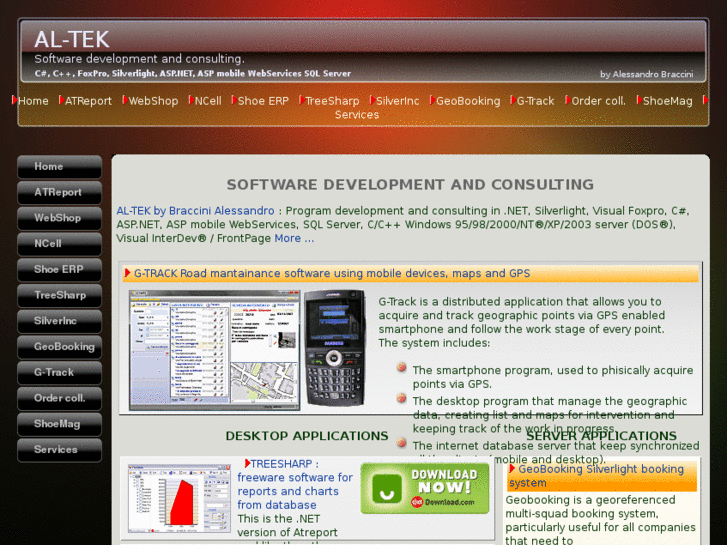Click the red arrow icon before GeoBooking Silverlight
727x545 pixels.
click(512, 469)
